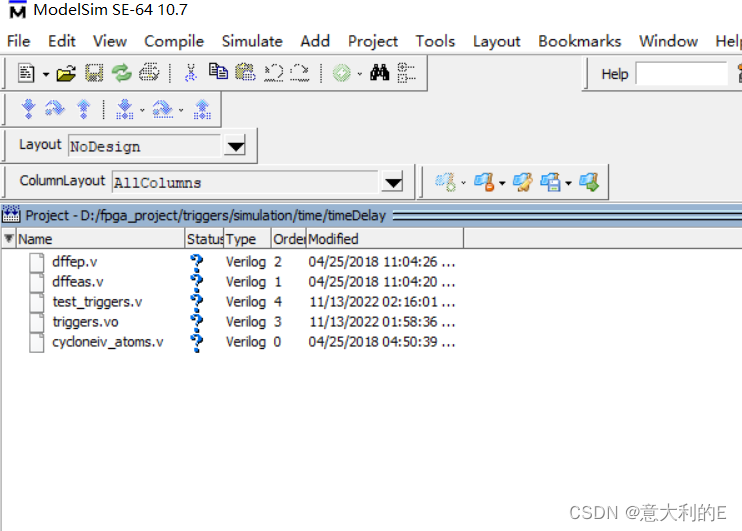Image resolution: width=742 pixels, height=531 pixels.
Task: Click the Project pane title bar icon
Action: pyautogui.click(x=11, y=215)
